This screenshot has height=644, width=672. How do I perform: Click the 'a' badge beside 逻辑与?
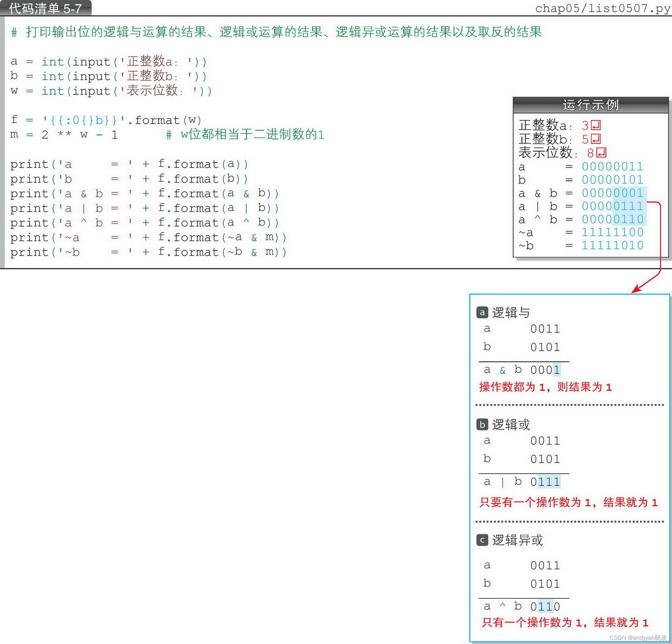pyautogui.click(x=482, y=312)
